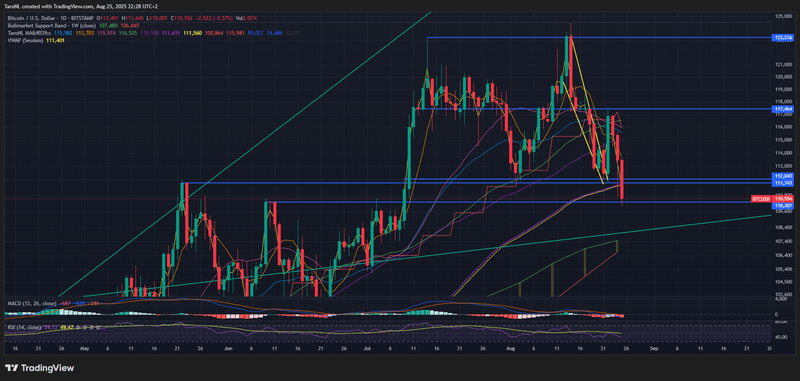Open the MACD (12, 26, close) indicator legend
The width and height of the screenshot is (800, 381).
click(x=31, y=303)
